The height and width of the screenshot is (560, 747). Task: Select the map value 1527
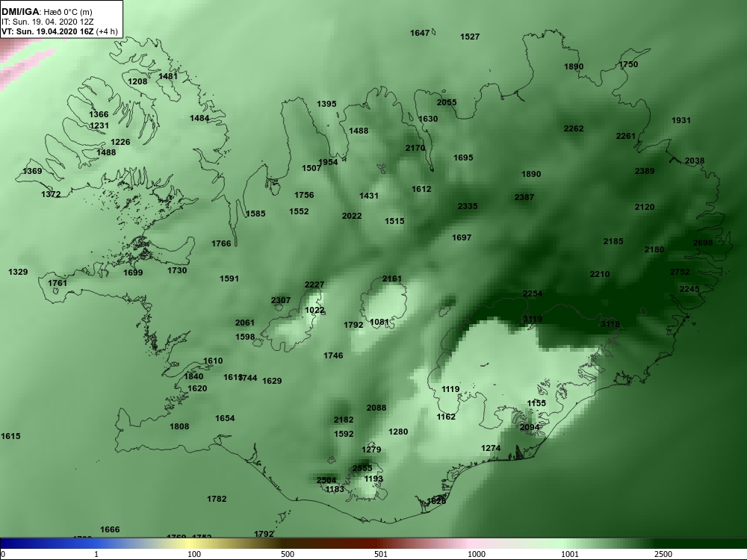point(470,37)
